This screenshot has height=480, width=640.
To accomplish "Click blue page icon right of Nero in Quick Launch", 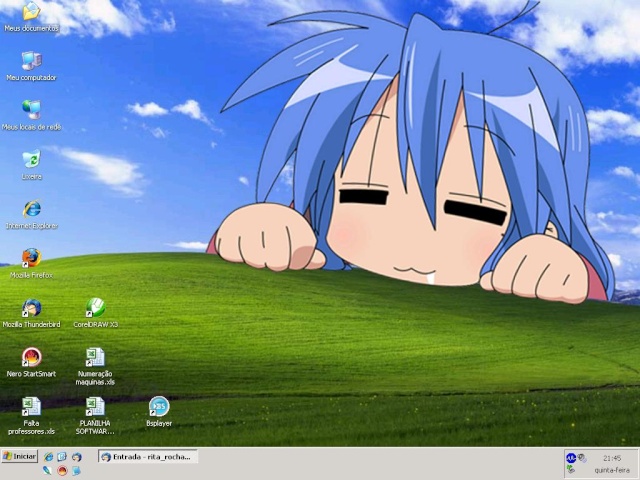I will (x=76, y=471).
